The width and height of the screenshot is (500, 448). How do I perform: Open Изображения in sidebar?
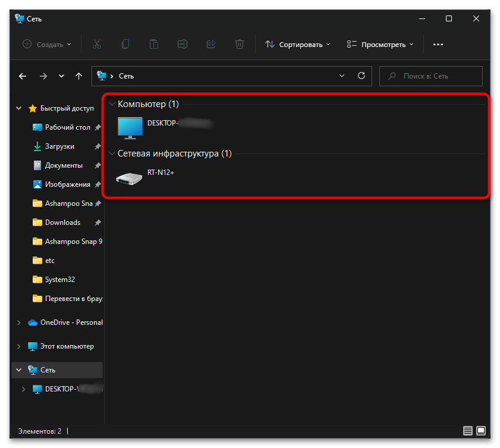pyautogui.click(x=68, y=184)
